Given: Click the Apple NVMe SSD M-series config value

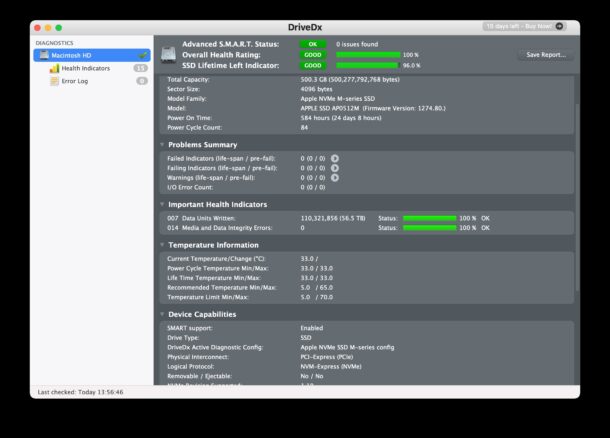Looking at the screenshot, I should pyautogui.click(x=347, y=347).
